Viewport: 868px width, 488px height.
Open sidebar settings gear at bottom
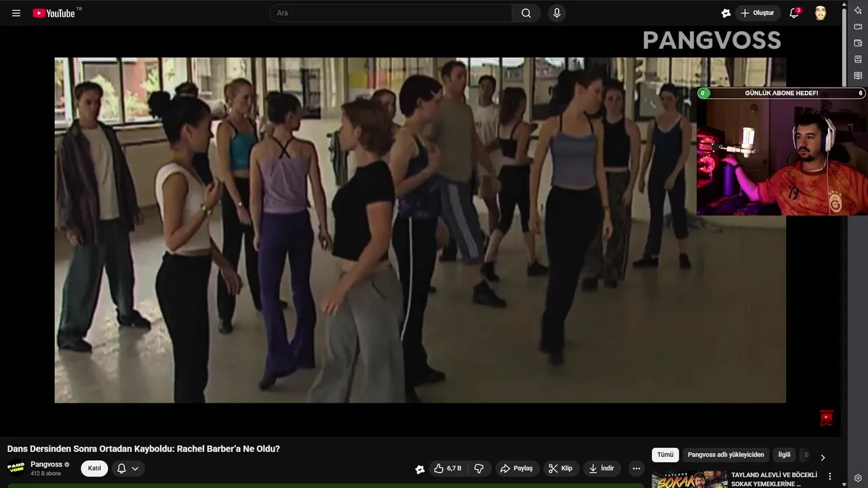coord(858,478)
